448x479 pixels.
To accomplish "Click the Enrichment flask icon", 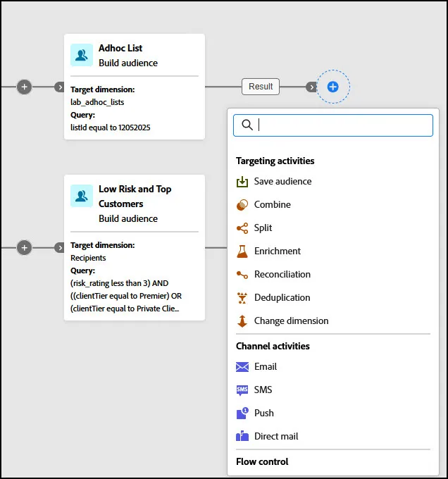I will [242, 251].
